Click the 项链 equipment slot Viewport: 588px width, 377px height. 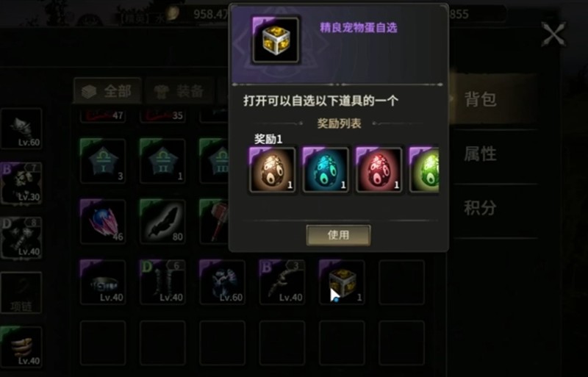coord(21,293)
